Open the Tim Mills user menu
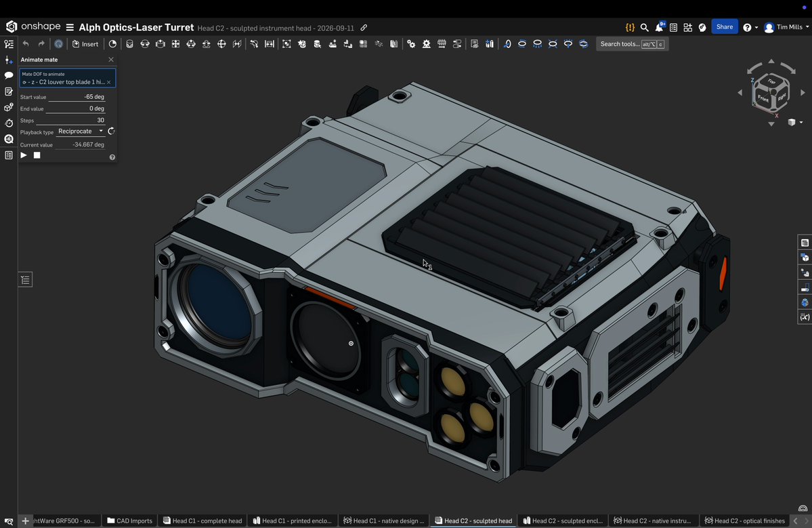812x528 pixels. [x=786, y=28]
